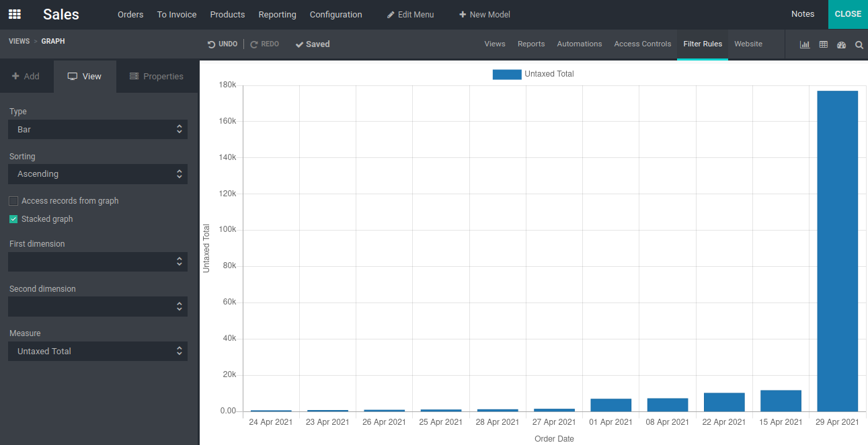Open the First dimension dropdown
This screenshot has width=868, height=445.
coord(97,261)
